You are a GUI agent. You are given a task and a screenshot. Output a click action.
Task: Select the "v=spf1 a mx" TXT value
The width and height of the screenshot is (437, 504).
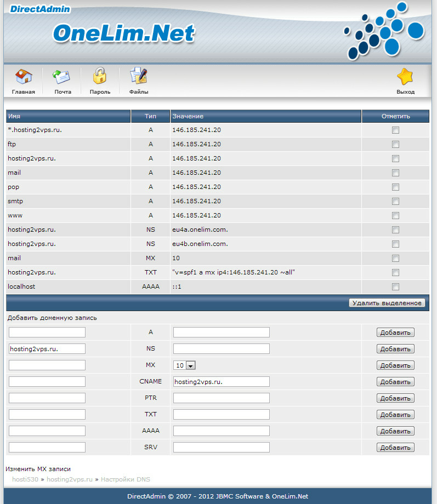[x=234, y=273]
